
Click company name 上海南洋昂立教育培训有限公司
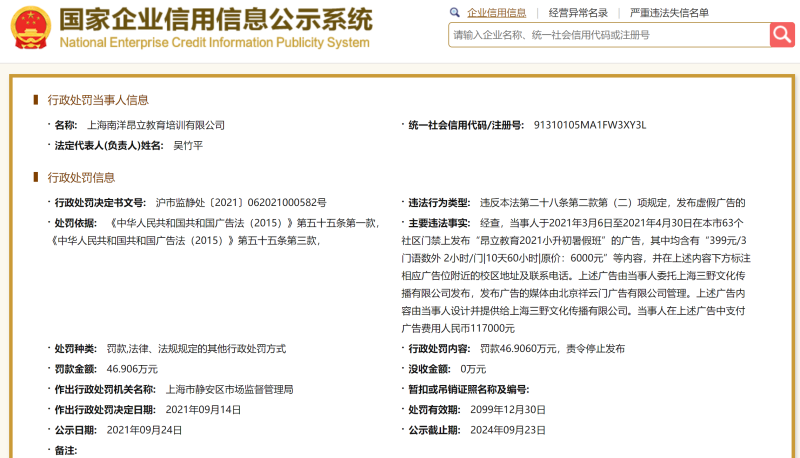pyautogui.click(x=156, y=125)
